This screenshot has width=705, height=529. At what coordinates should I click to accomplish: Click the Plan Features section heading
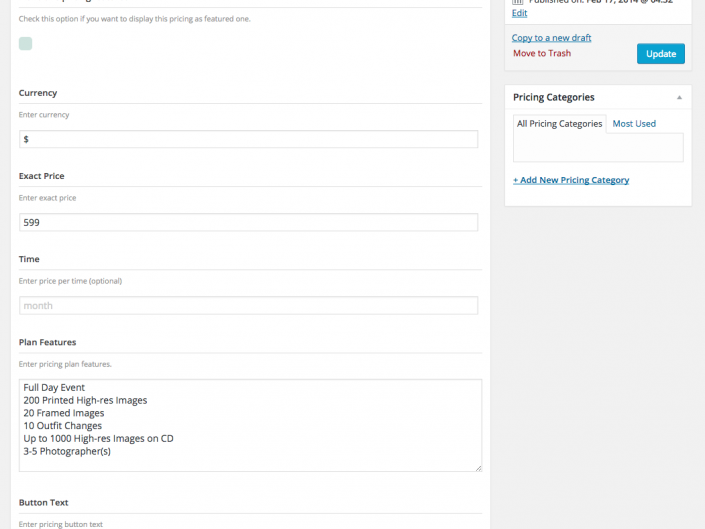pos(47,342)
